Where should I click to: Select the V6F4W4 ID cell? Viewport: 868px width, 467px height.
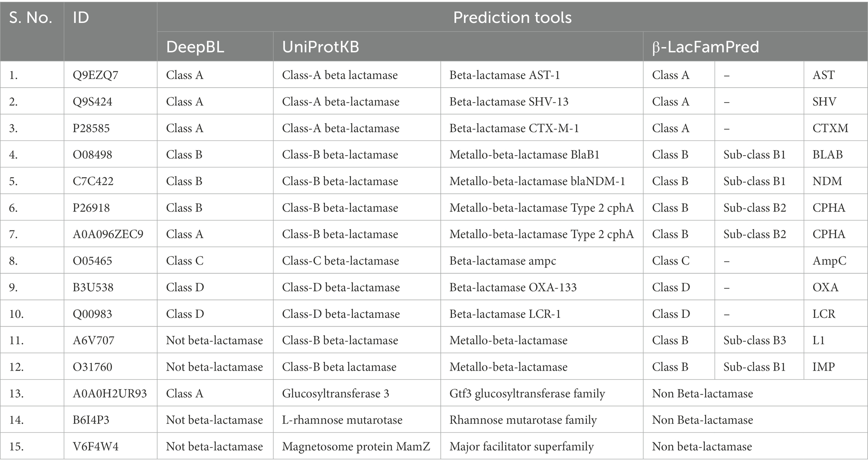click(x=111, y=446)
